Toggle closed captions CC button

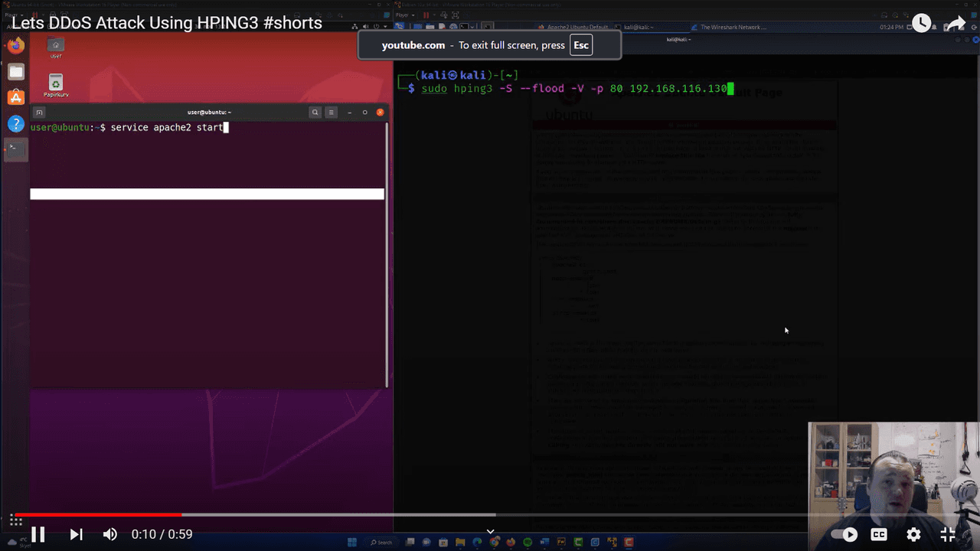879,534
